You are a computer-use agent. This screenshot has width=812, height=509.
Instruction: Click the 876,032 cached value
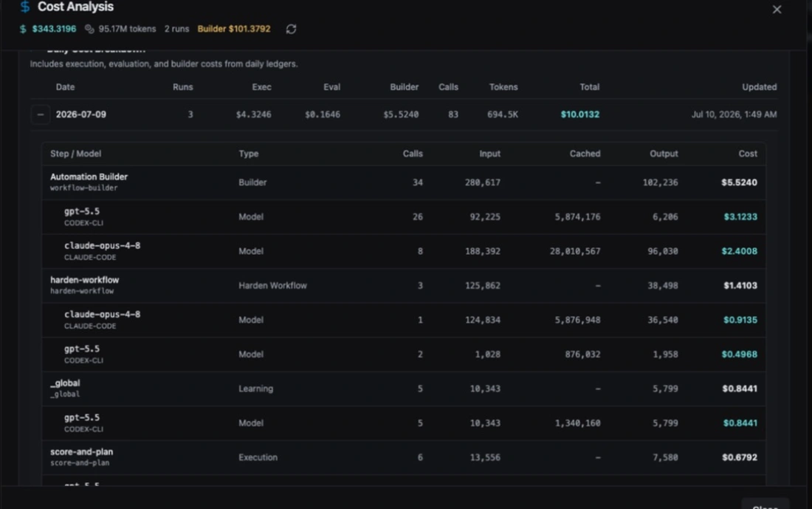tap(582, 355)
